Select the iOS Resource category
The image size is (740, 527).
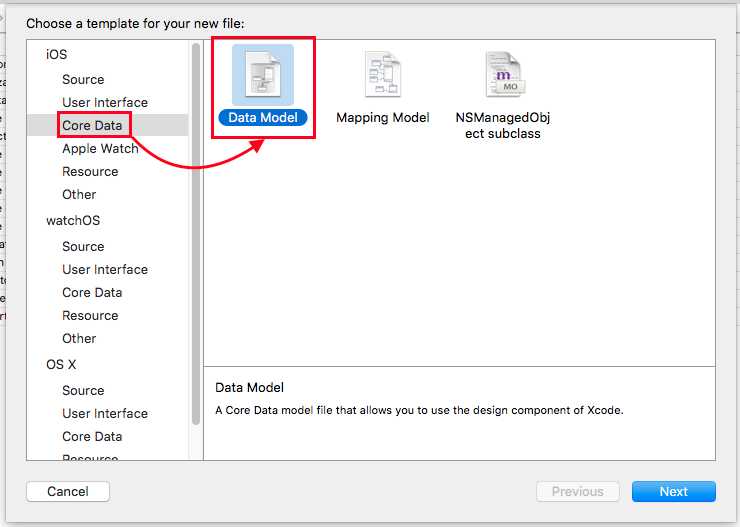click(x=90, y=171)
